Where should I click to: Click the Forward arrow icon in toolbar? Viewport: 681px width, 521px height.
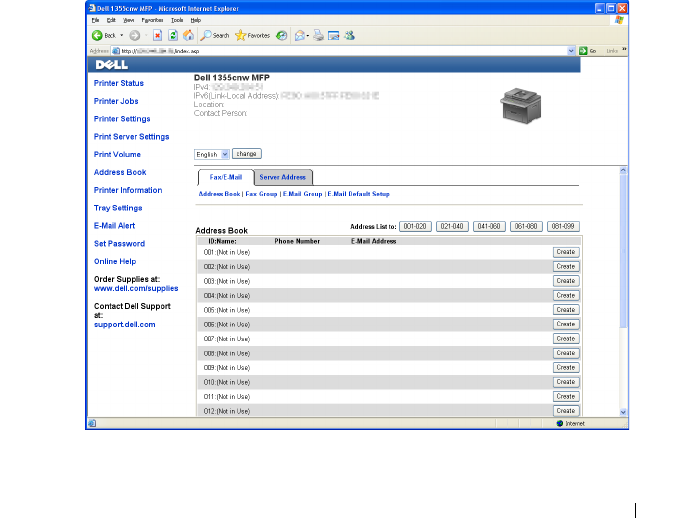point(135,35)
